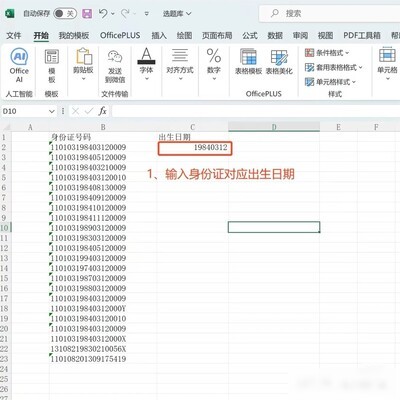The width and height of the screenshot is (400, 400).
Task: Click the Save icon in title bar
Action: click(x=87, y=14)
